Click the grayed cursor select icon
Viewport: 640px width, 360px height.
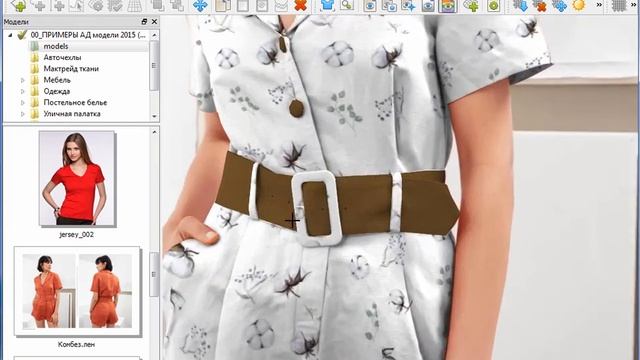point(77,5)
